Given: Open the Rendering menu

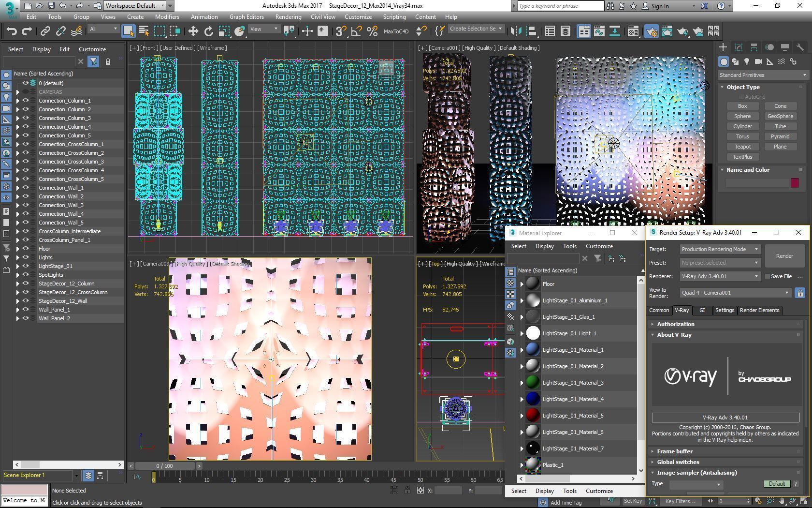Looking at the screenshot, I should (288, 17).
